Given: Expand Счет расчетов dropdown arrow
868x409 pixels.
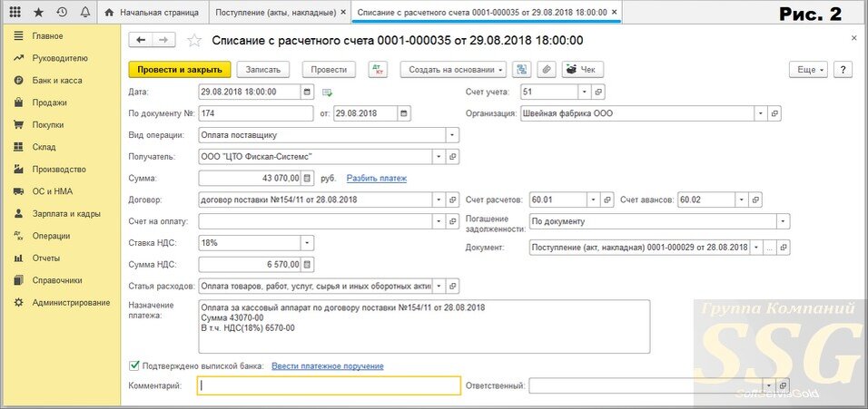Looking at the screenshot, I should [594, 200].
